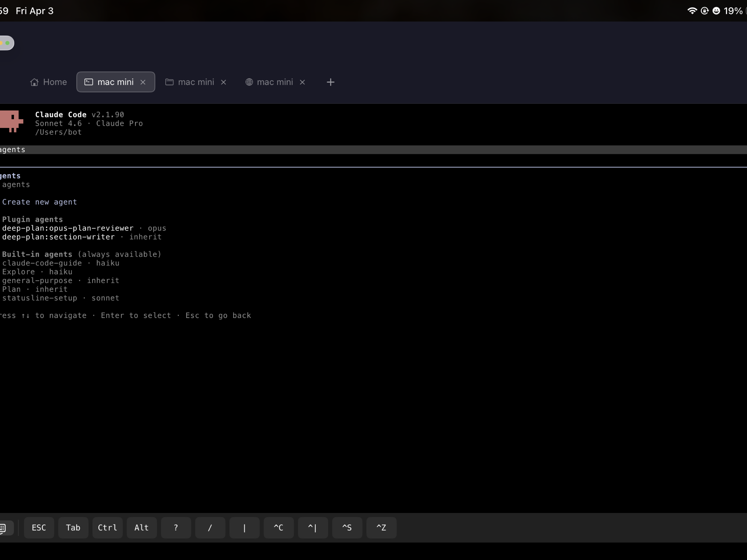
Task: Tap the globe icon on the third mac mini tab
Action: point(249,82)
